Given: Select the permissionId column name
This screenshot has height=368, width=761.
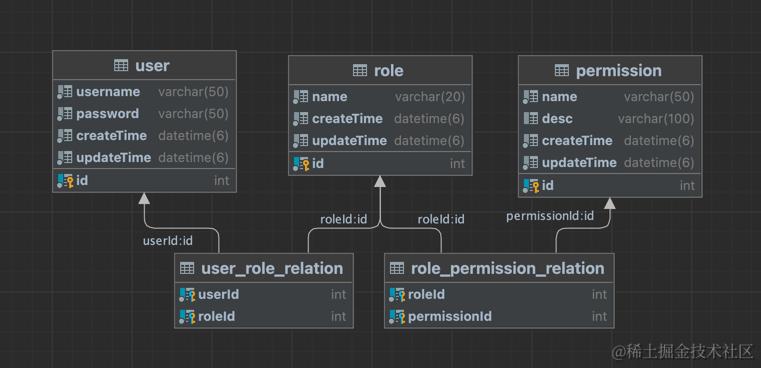Looking at the screenshot, I should [x=450, y=317].
